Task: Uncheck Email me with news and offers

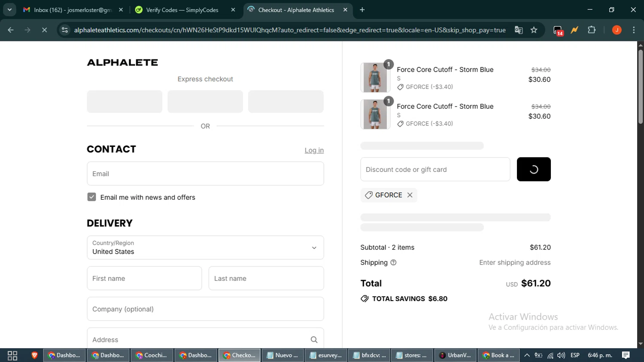Action: pos(91,197)
